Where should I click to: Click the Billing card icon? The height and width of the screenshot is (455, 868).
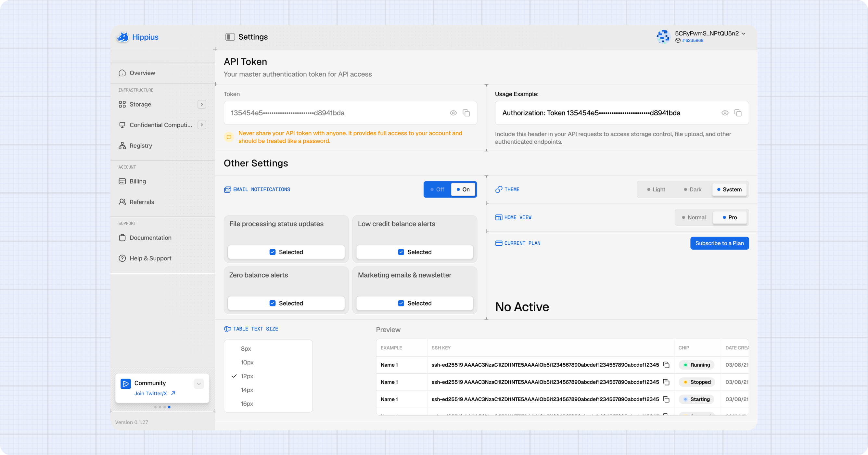(122, 181)
